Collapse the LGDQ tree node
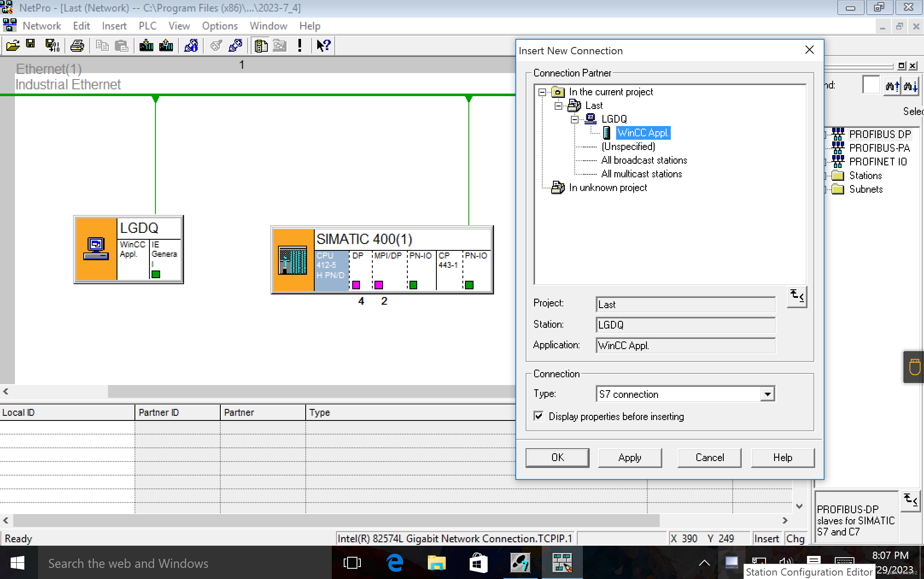Screen dimensions: 924x579 pyautogui.click(x=575, y=119)
